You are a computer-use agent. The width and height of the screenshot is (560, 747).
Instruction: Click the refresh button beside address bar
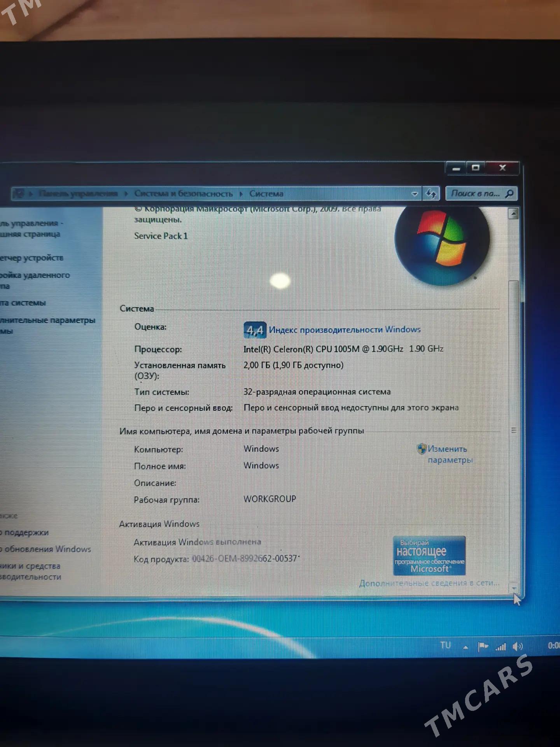(431, 193)
